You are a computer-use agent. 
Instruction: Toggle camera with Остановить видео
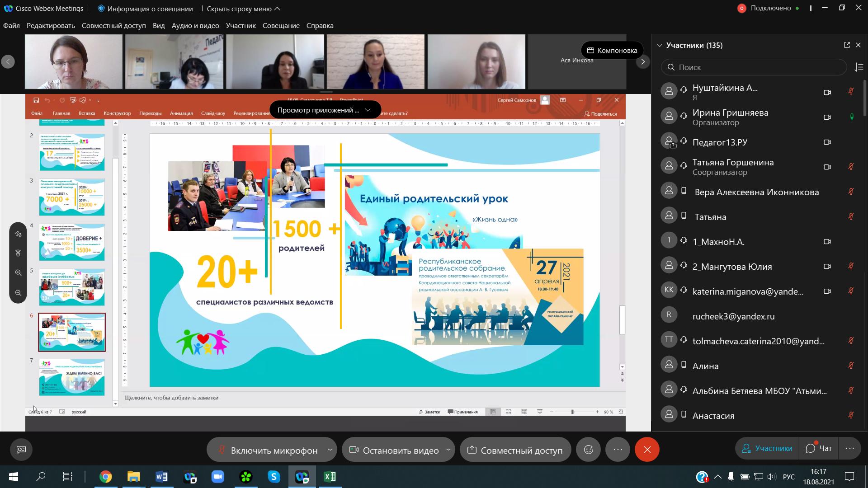(x=393, y=450)
